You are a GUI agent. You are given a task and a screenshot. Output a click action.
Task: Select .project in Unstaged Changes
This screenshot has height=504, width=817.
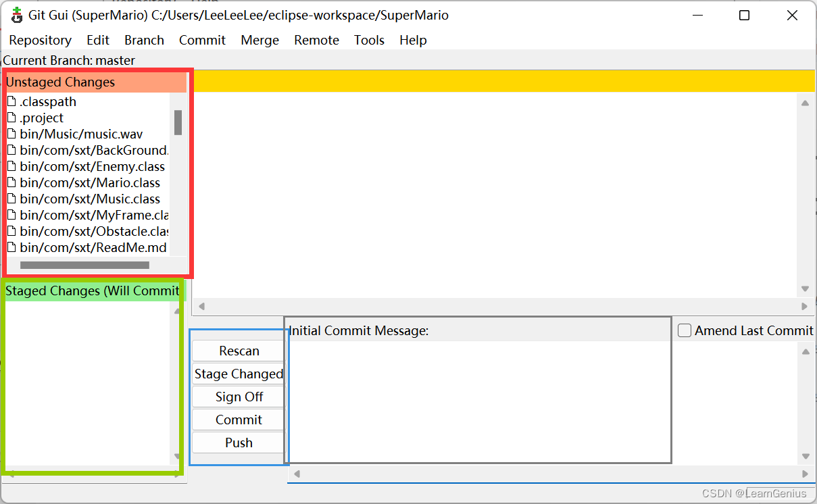click(x=41, y=118)
